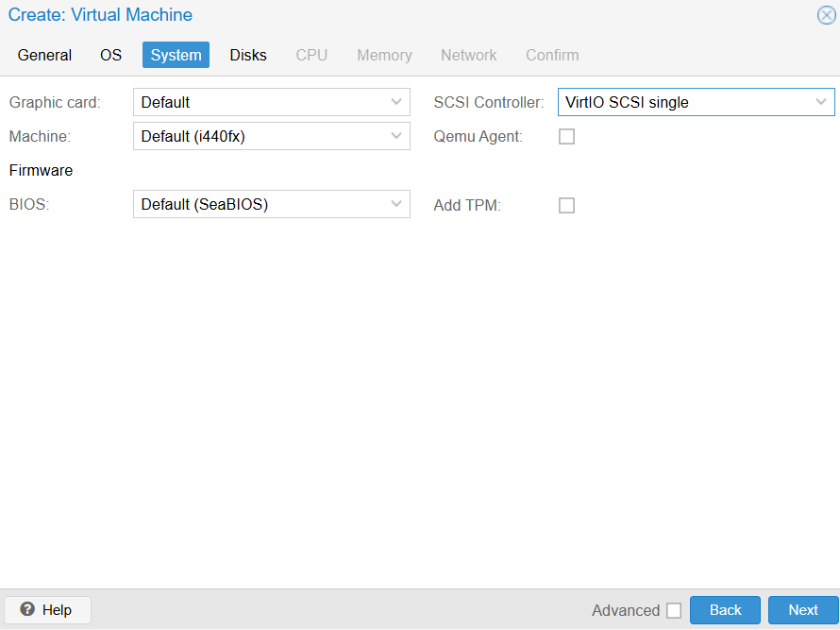
Task: Open the Graphic card dropdown
Action: (x=395, y=102)
